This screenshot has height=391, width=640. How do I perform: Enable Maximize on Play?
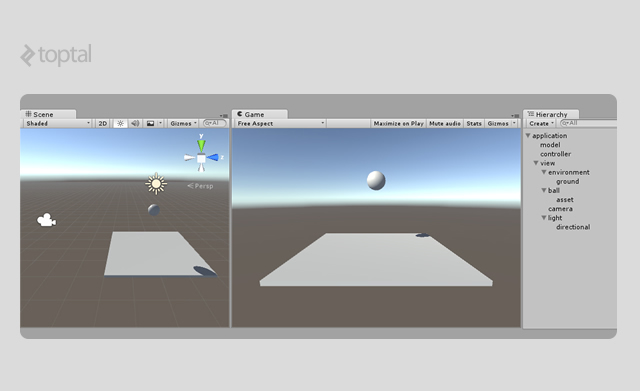398,123
